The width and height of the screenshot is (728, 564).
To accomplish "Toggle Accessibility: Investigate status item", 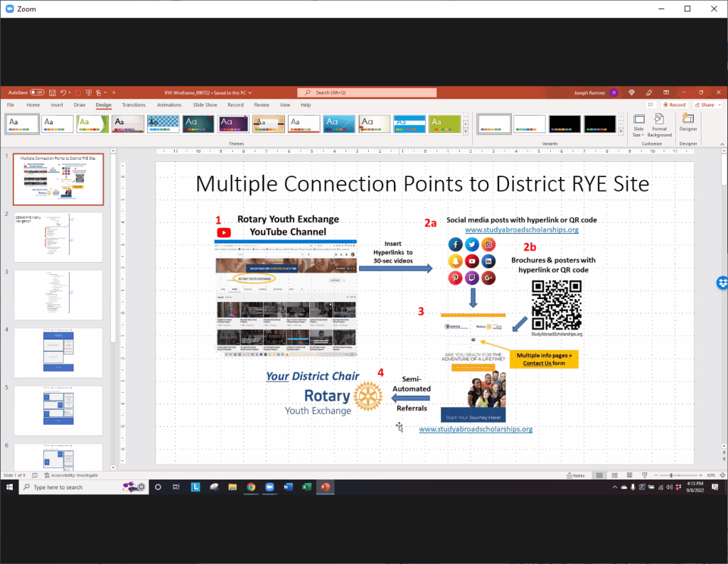I will click(73, 475).
